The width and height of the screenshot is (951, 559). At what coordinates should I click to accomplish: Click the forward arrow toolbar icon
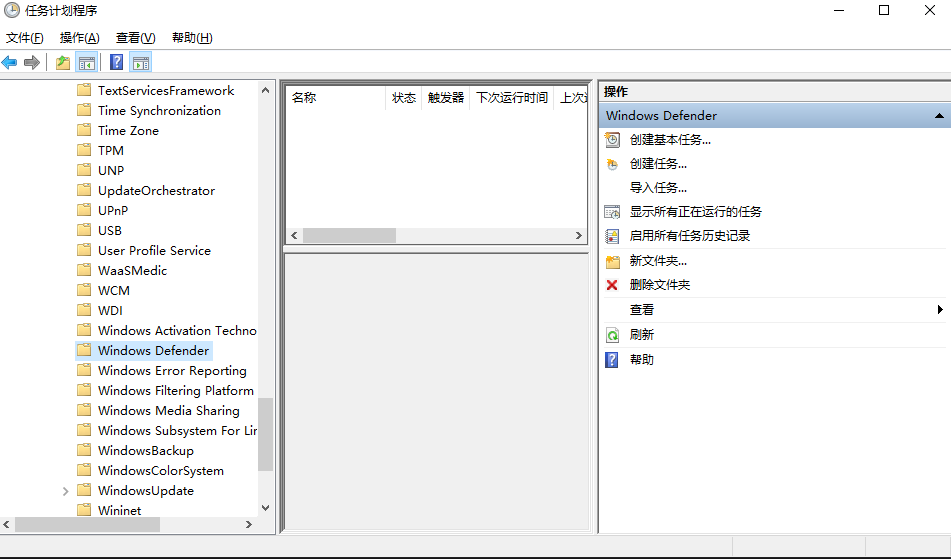coord(32,62)
